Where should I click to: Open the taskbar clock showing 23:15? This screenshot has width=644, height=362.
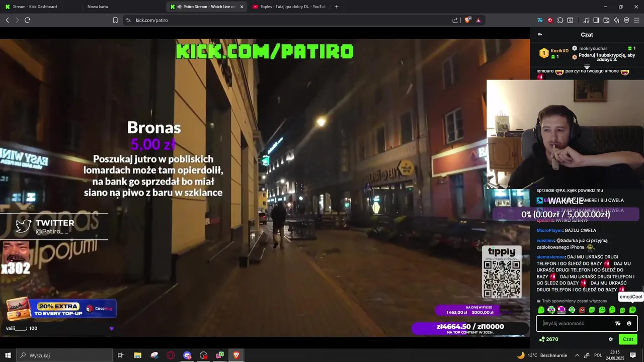click(615, 355)
